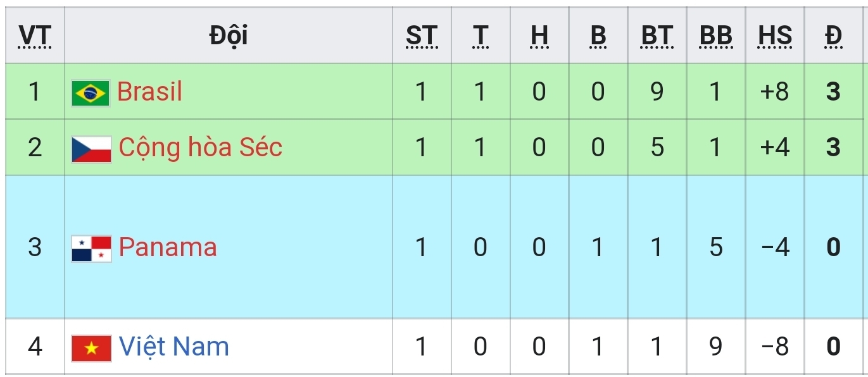Open the Cộng hòa Séc team link
868x377 pixels.
click(200, 147)
